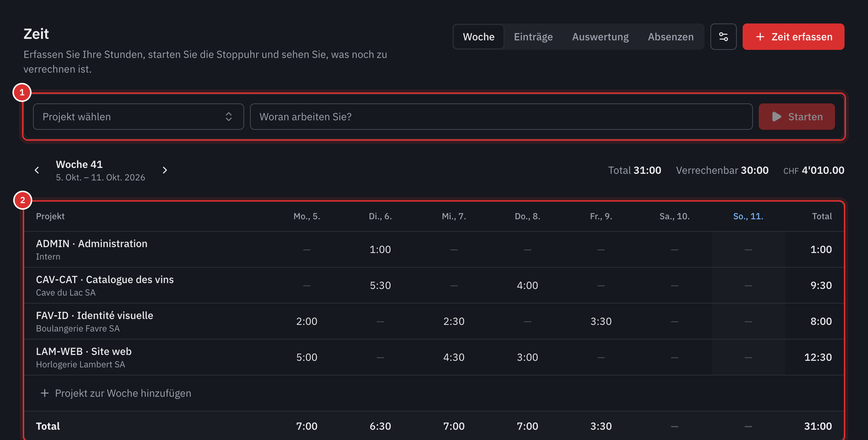
Task: Click LAM-WEB Thursday cell 3:00
Action: [x=527, y=357]
